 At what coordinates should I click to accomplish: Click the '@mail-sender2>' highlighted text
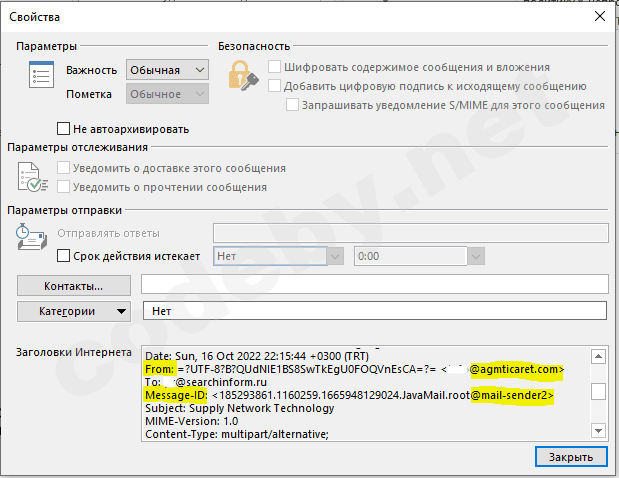[512, 396]
